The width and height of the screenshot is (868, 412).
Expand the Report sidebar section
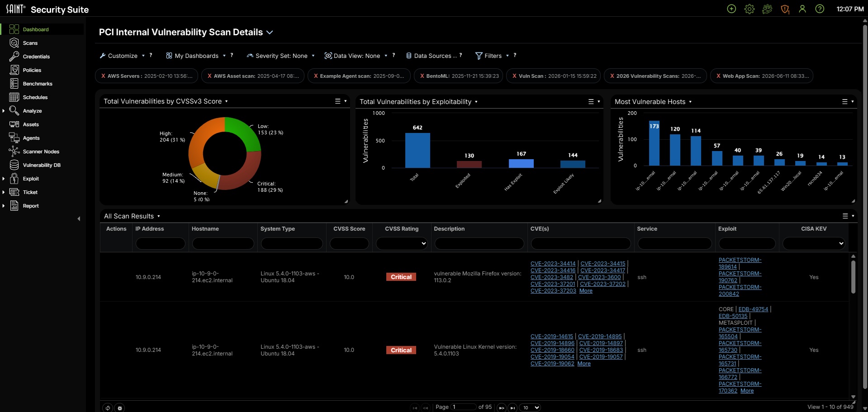pos(4,206)
